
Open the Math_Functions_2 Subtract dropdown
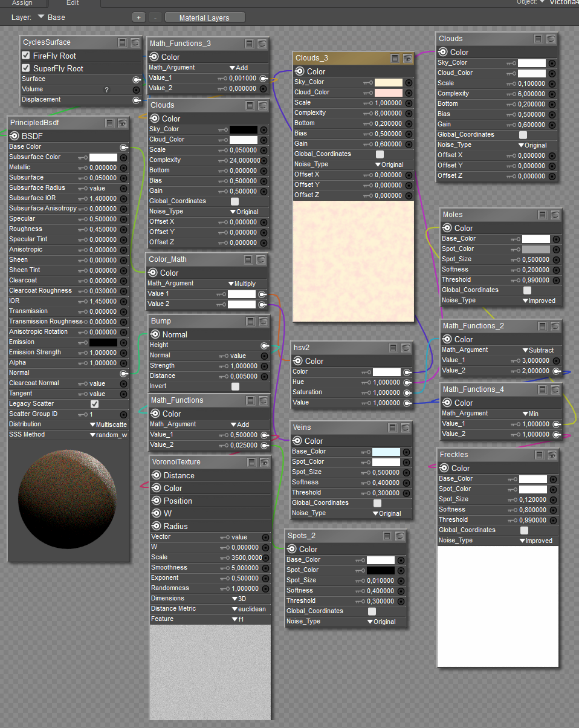point(538,350)
